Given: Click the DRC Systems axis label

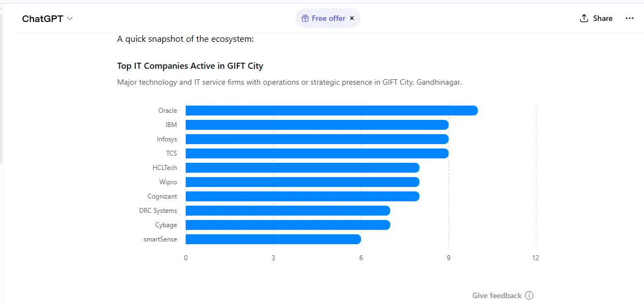Looking at the screenshot, I should (158, 211).
